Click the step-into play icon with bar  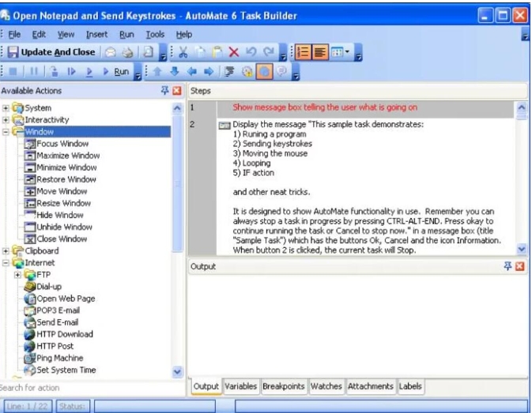(71, 72)
